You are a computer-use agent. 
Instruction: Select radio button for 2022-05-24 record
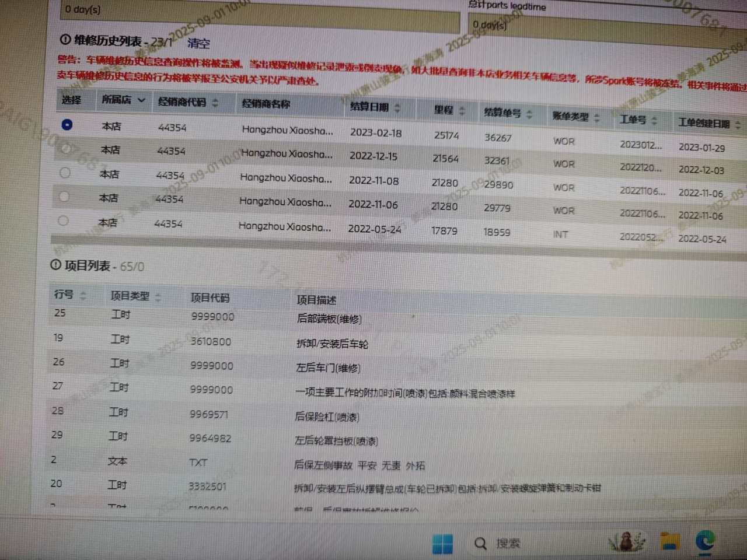pos(63,220)
